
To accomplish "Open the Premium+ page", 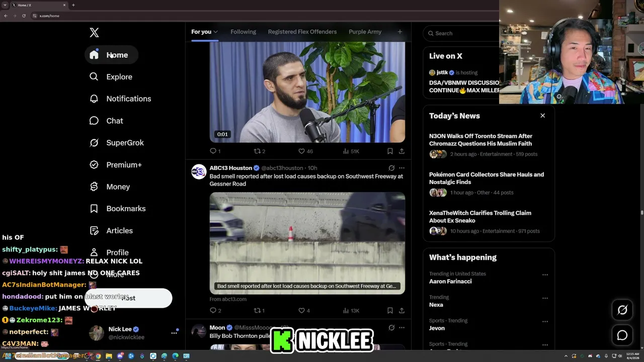I will click(116, 165).
